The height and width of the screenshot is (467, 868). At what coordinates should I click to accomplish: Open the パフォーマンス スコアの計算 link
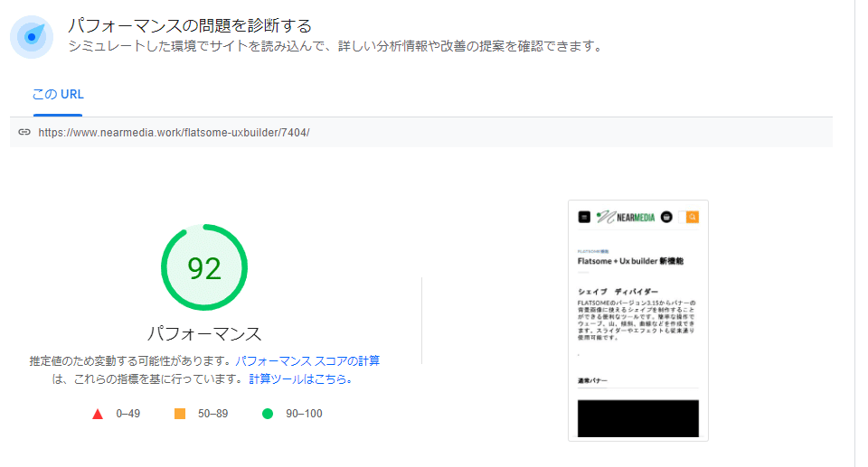(x=307, y=360)
